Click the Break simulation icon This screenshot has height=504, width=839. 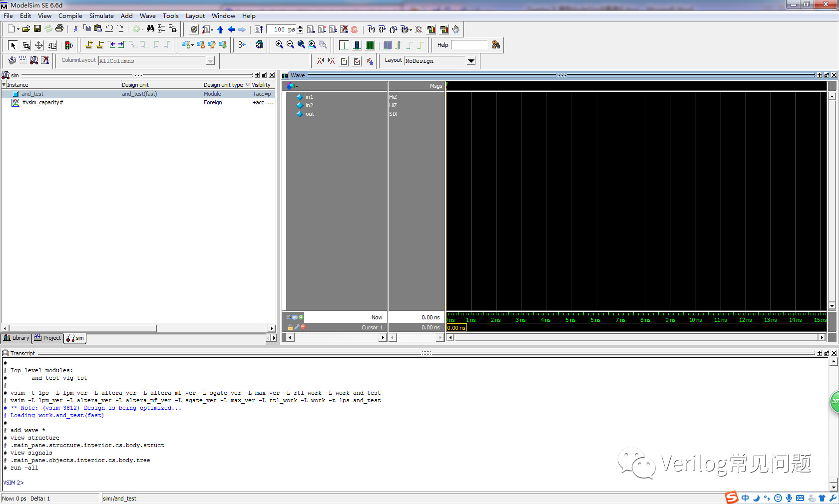[344, 29]
